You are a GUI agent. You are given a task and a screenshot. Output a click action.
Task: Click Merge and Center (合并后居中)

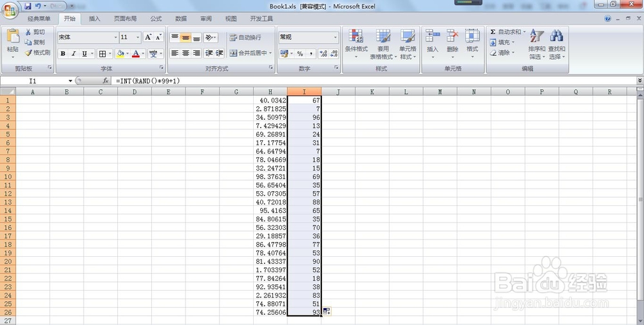[x=248, y=53]
